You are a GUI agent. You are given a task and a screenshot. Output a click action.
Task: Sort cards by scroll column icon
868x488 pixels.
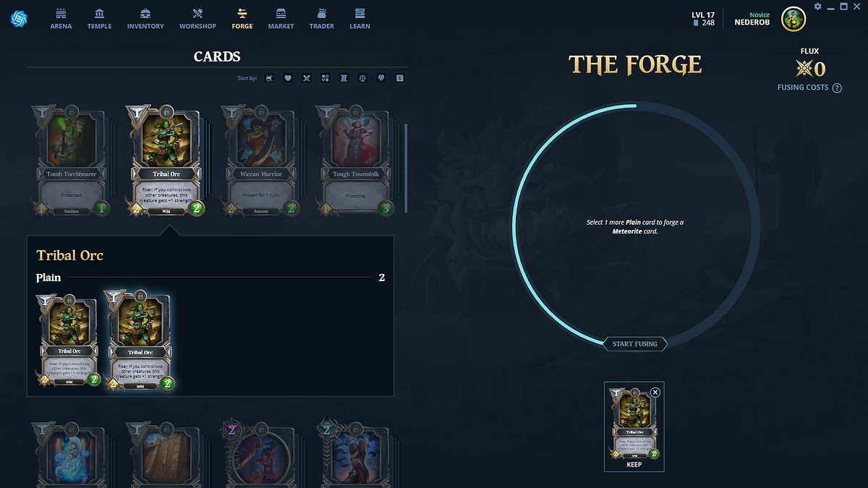(344, 78)
